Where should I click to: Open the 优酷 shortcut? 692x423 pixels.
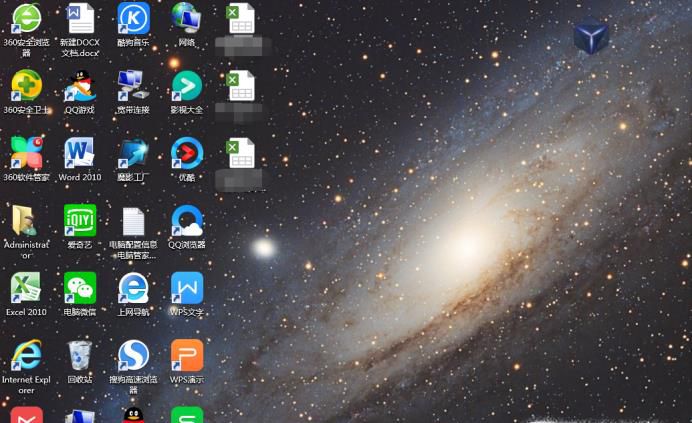[187, 153]
